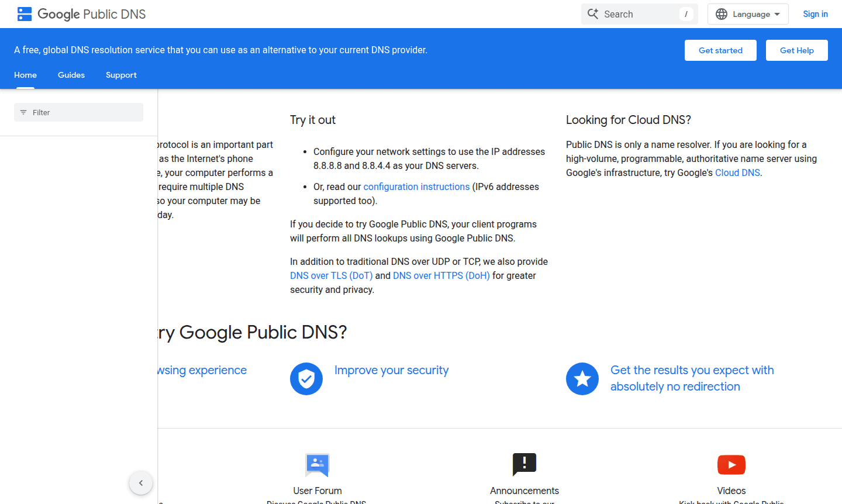Click the Announcements exclamation icon
The image size is (842, 504).
[524, 464]
